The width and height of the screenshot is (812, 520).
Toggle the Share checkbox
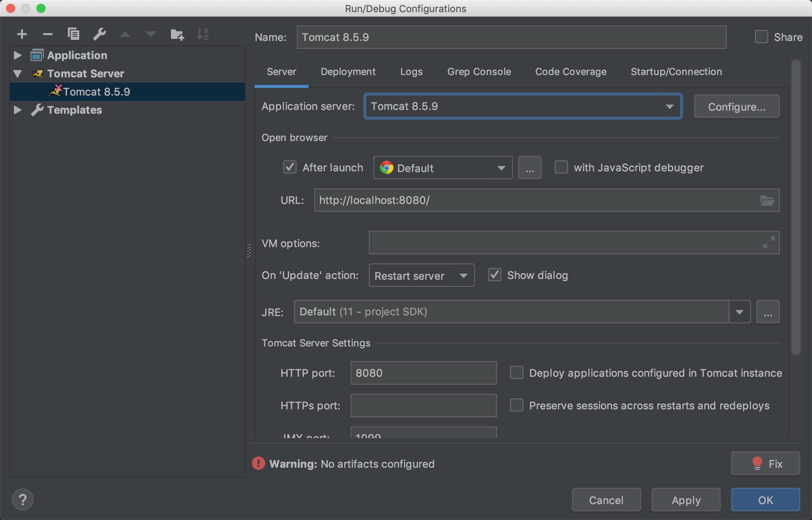pyautogui.click(x=762, y=37)
